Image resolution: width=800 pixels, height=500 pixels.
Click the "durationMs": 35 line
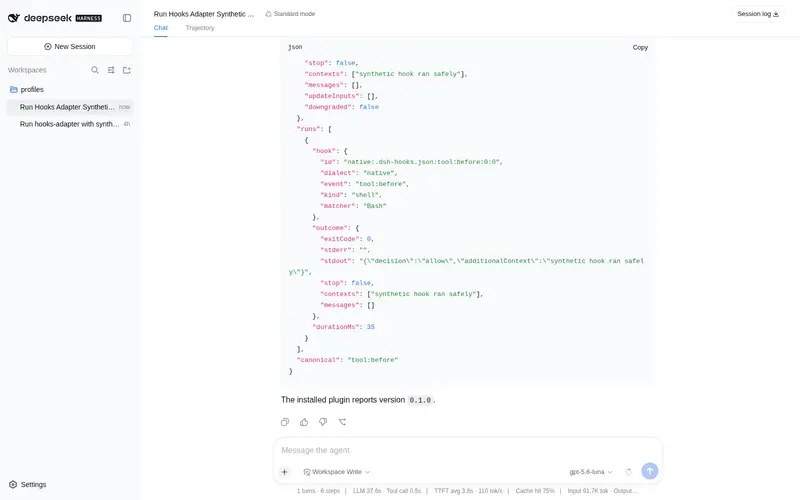[x=343, y=327]
